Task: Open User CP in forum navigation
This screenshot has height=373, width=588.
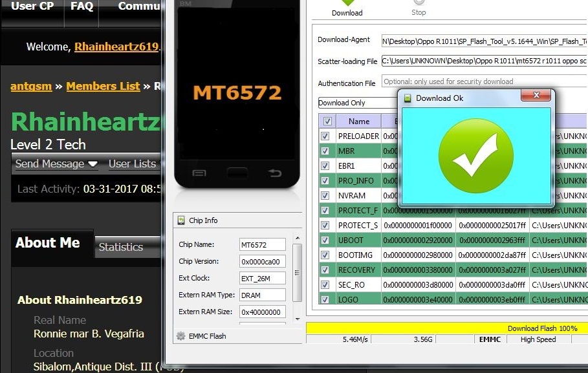Action: (32, 6)
